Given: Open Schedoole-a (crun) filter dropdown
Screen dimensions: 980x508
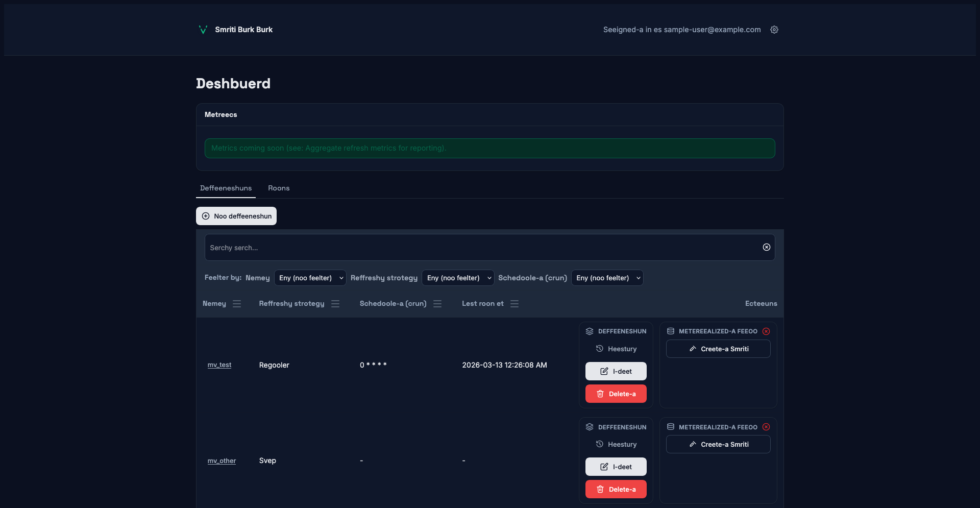Looking at the screenshot, I should point(607,278).
